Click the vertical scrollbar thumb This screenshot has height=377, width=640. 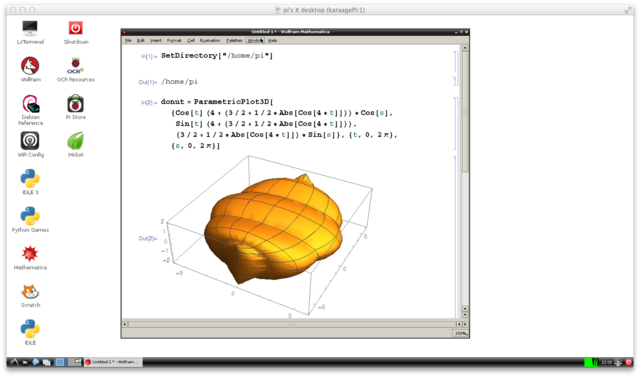coord(465,112)
